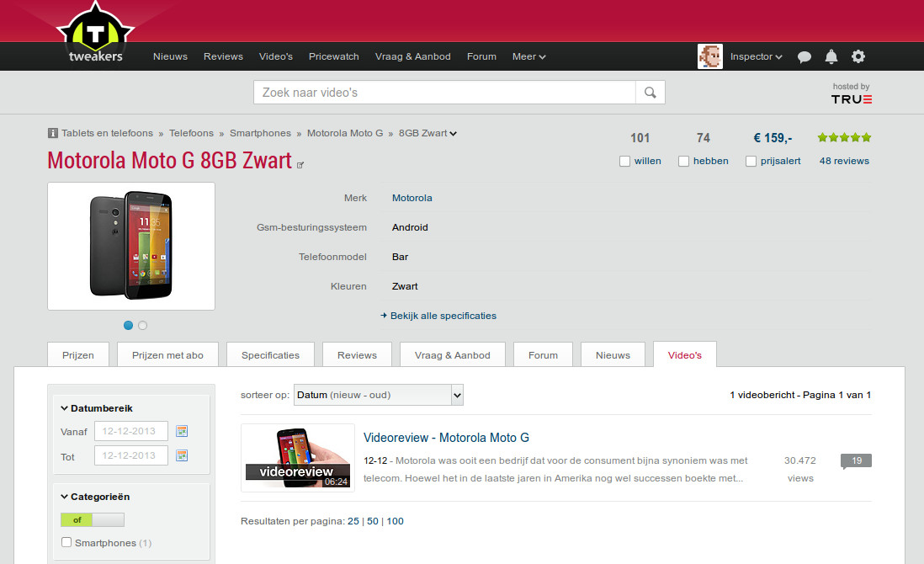Switch to the Prijzen tab

(78, 354)
